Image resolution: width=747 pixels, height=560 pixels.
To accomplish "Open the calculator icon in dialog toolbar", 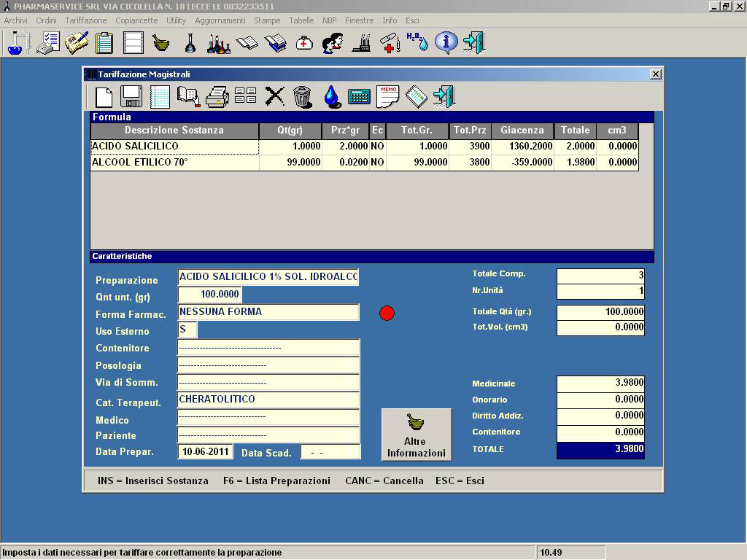I will coord(359,96).
